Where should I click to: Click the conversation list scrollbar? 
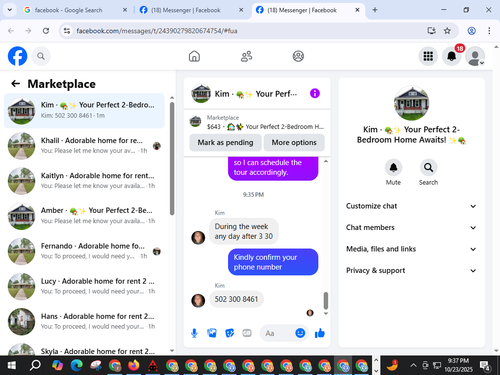[x=172, y=159]
